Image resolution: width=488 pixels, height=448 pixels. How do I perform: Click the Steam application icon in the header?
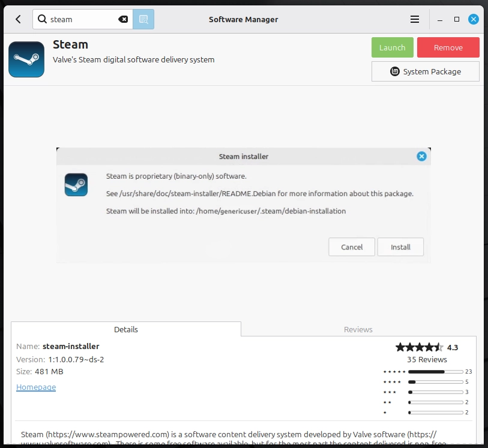point(26,59)
